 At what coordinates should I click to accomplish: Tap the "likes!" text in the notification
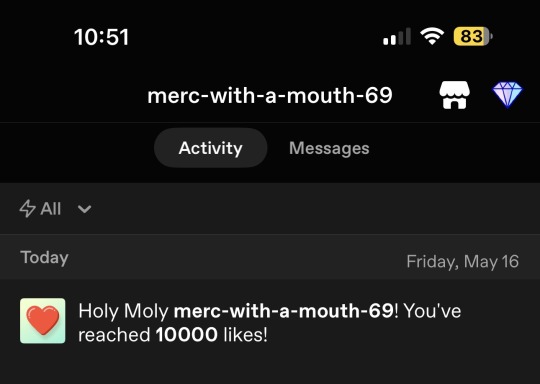pos(246,334)
